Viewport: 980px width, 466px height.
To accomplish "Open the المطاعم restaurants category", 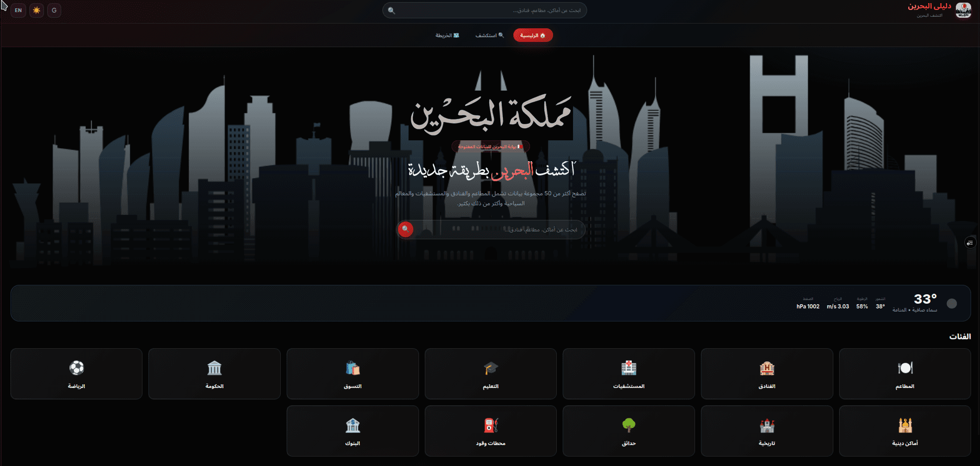I will tap(905, 374).
